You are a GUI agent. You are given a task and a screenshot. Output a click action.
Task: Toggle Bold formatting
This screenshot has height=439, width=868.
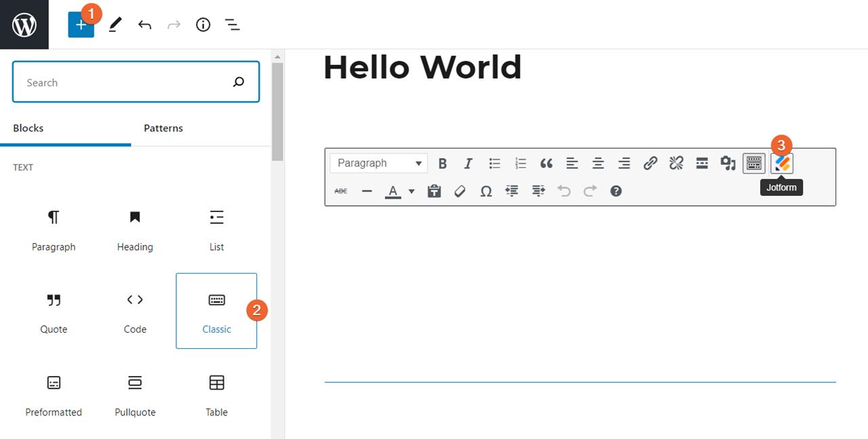coord(442,163)
